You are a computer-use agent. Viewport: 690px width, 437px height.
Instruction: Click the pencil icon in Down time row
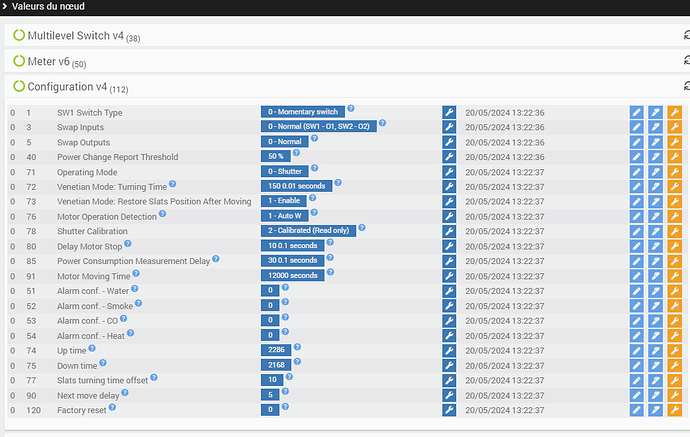(636, 365)
